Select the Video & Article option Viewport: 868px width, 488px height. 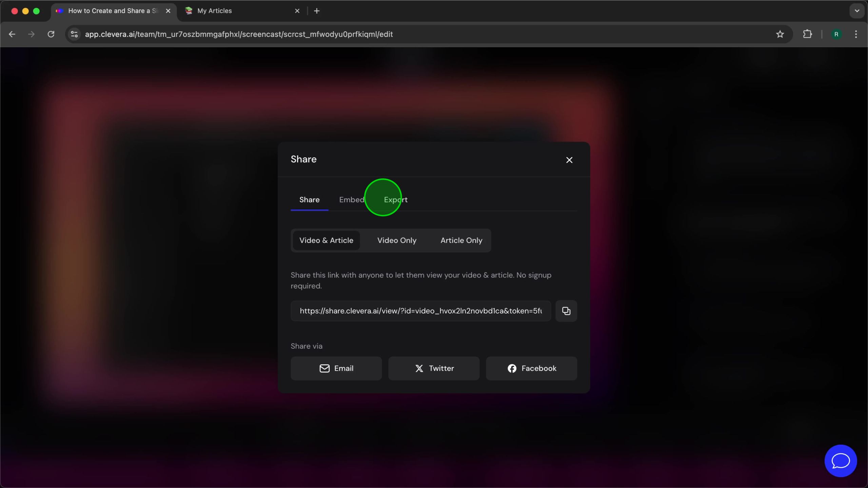pos(326,240)
